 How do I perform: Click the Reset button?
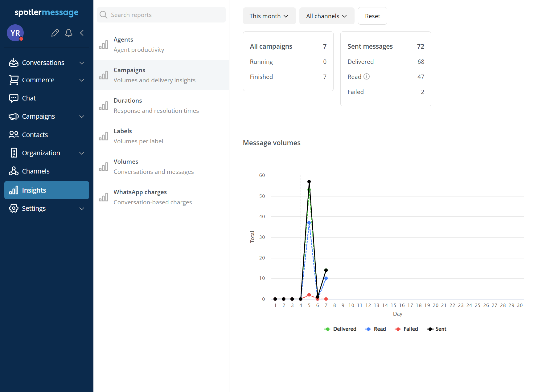(372, 16)
